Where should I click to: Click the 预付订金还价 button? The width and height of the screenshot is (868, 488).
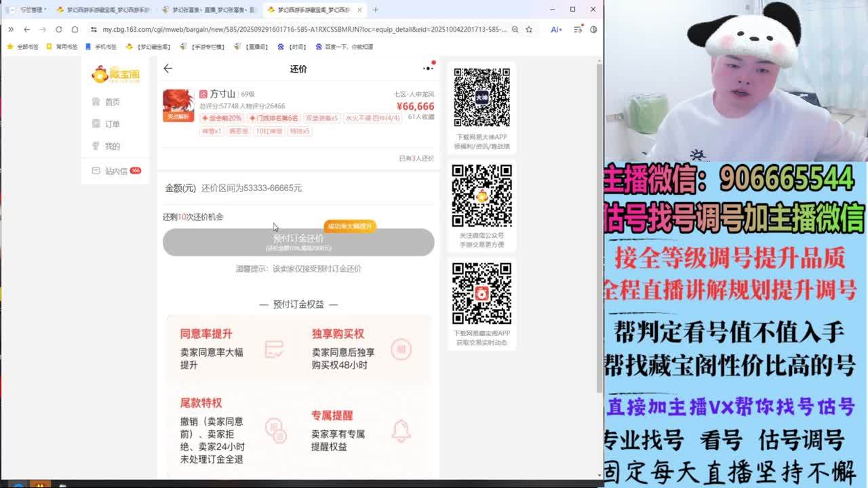[298, 242]
